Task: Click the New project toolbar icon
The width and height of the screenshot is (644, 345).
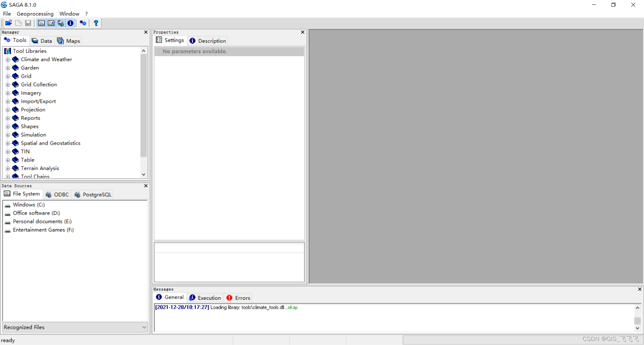Action: pyautogui.click(x=18, y=23)
